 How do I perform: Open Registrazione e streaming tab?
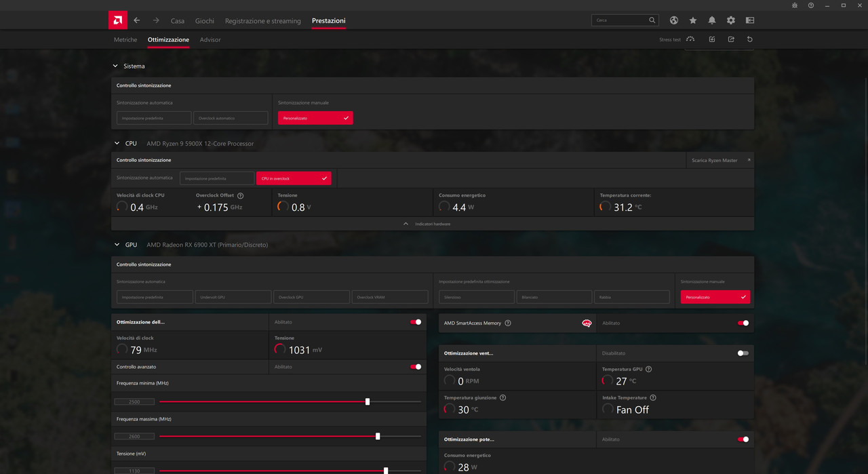pyautogui.click(x=262, y=21)
